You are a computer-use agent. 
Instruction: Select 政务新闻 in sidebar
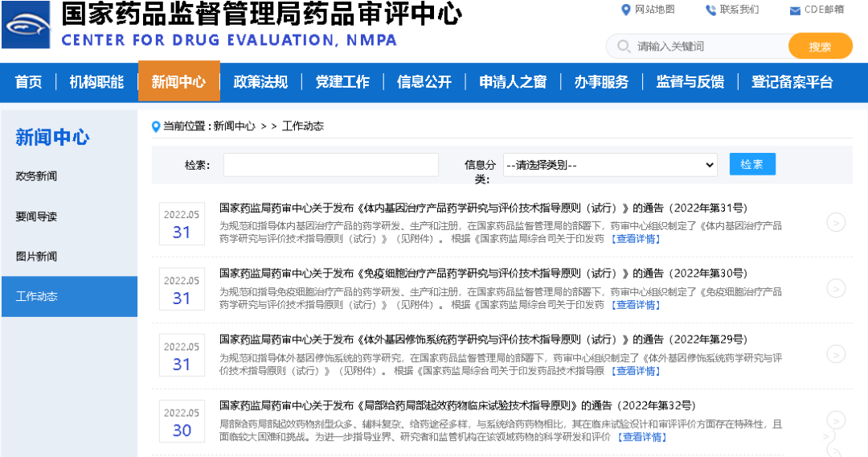click(x=36, y=176)
